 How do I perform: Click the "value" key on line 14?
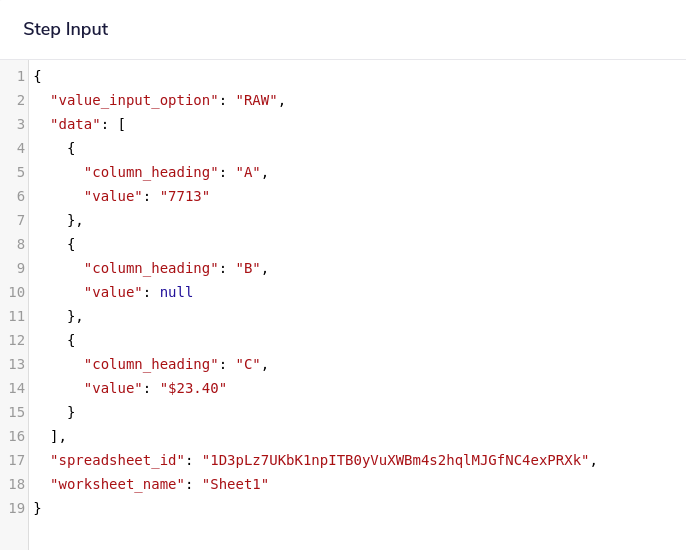(x=113, y=388)
